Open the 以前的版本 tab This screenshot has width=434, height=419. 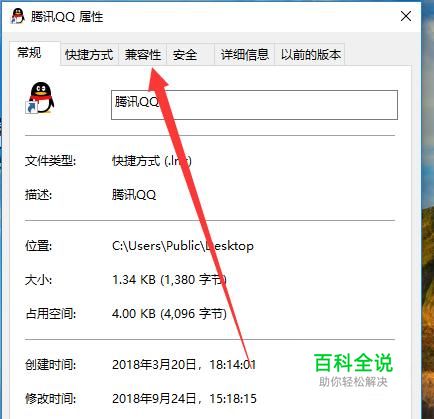click(x=310, y=55)
